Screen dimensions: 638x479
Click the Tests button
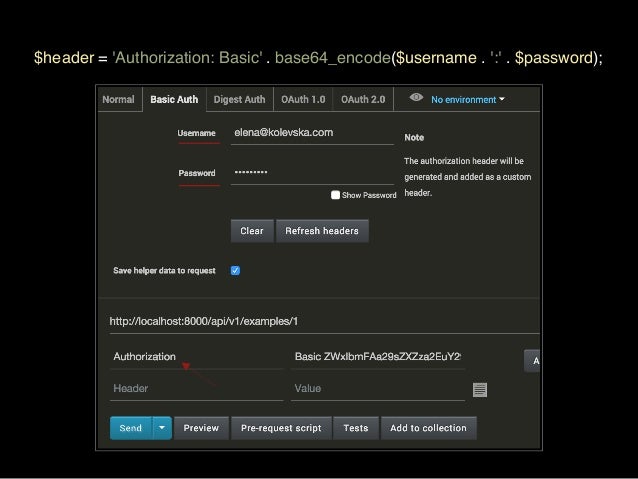click(356, 428)
